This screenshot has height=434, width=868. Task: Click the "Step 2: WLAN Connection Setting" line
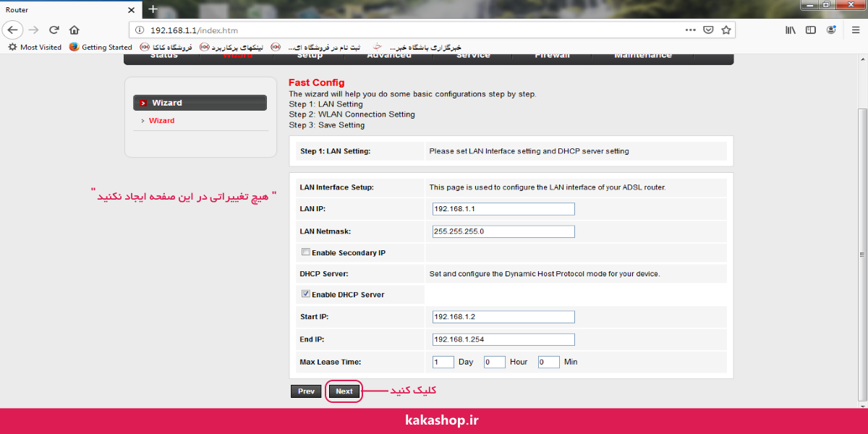tap(352, 114)
